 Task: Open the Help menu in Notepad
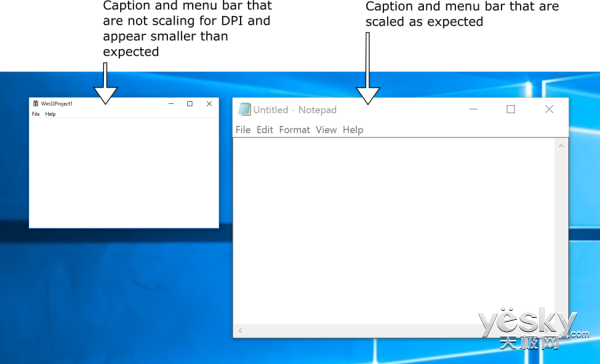click(353, 130)
